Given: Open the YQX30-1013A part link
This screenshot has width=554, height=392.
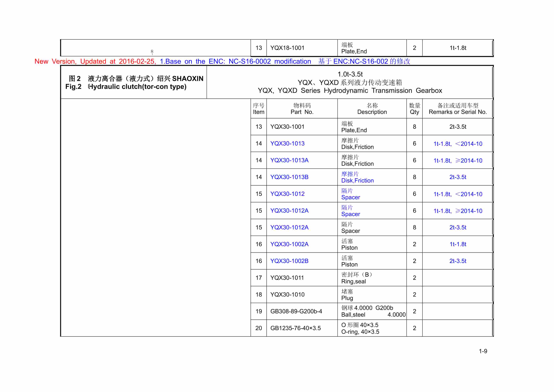Looking at the screenshot, I should point(289,160).
